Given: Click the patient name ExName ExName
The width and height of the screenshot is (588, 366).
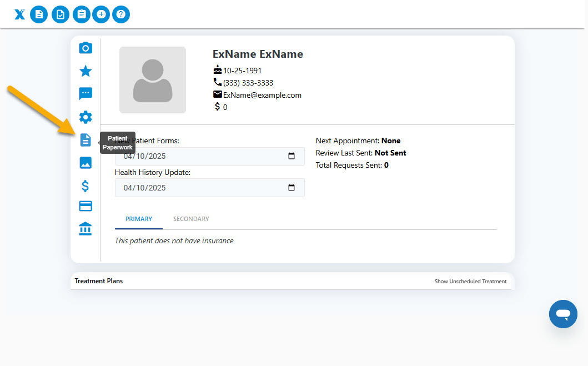Looking at the screenshot, I should (258, 54).
